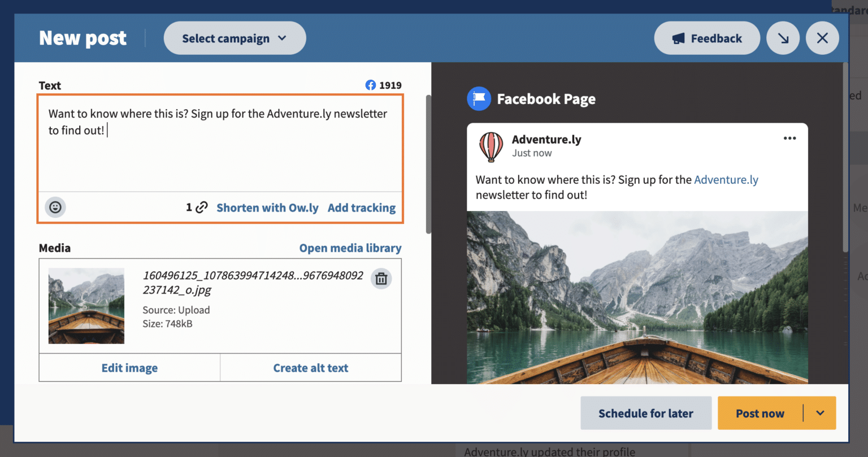Click Create alt text
The width and height of the screenshot is (868, 457).
click(311, 367)
